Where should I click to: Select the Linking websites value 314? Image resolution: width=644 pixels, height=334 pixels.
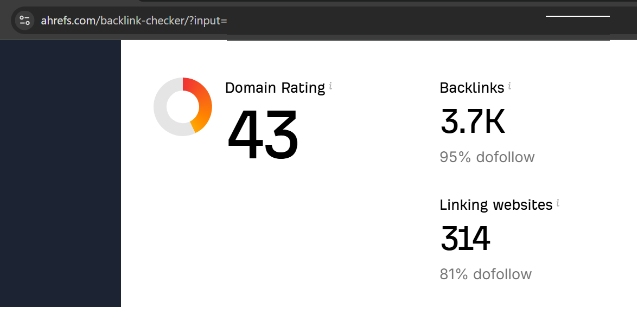pos(466,239)
